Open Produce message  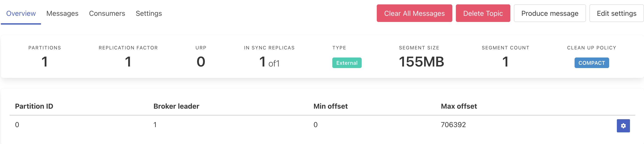550,13
